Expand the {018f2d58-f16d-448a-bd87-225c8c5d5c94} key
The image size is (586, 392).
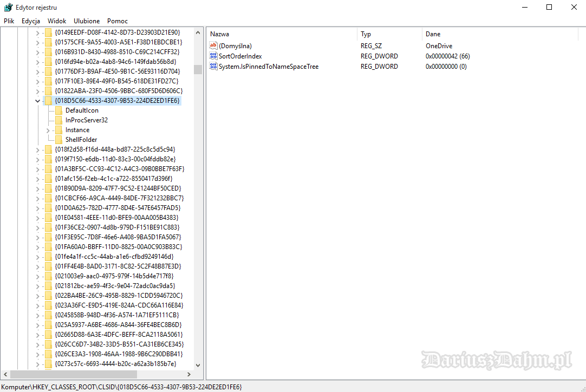coord(37,149)
